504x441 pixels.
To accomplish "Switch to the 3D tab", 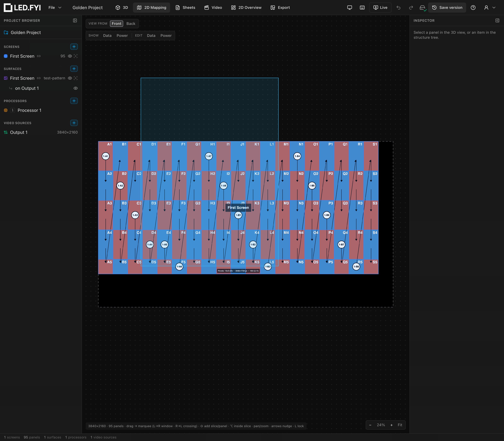I will pos(122,8).
